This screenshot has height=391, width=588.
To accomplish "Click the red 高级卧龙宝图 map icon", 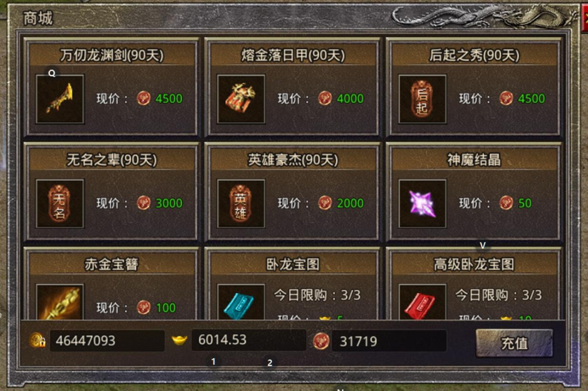I will tap(422, 302).
